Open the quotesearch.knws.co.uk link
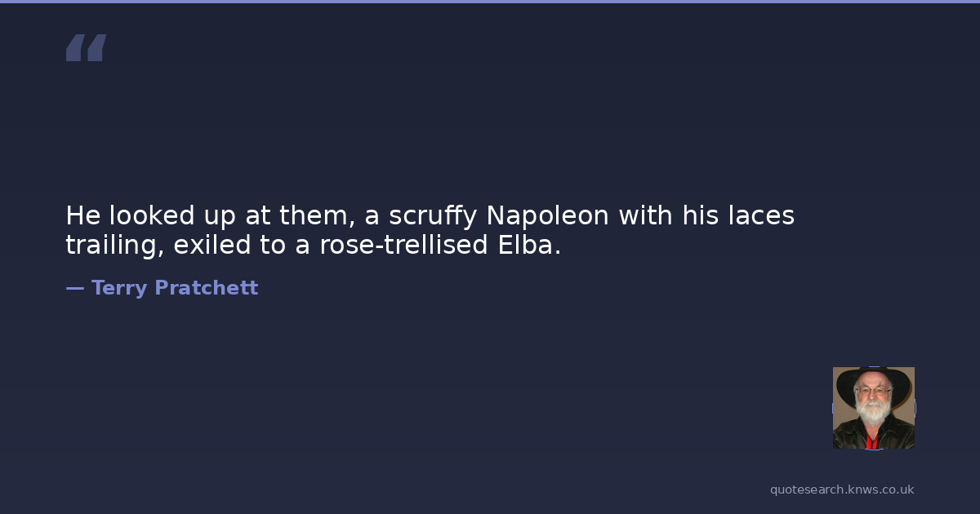The width and height of the screenshot is (980, 514). [x=842, y=490]
